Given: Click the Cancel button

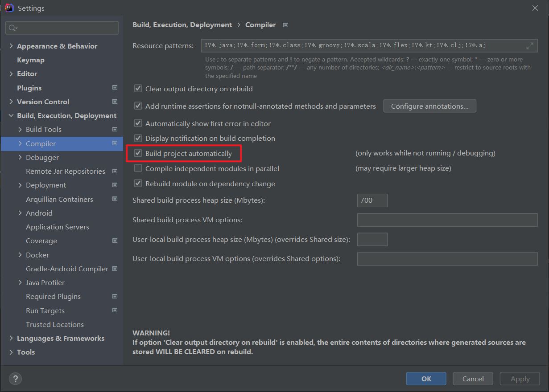Looking at the screenshot, I should (473, 379).
